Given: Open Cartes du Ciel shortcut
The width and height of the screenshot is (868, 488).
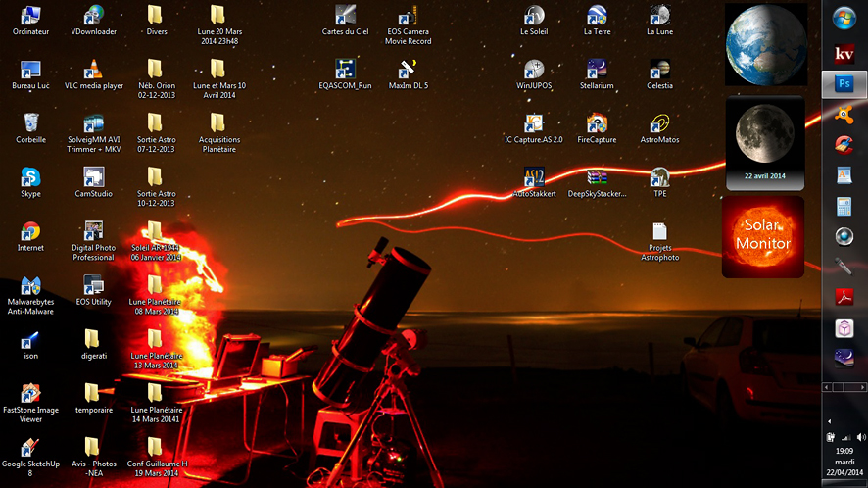Looking at the screenshot, I should click(x=346, y=21).
